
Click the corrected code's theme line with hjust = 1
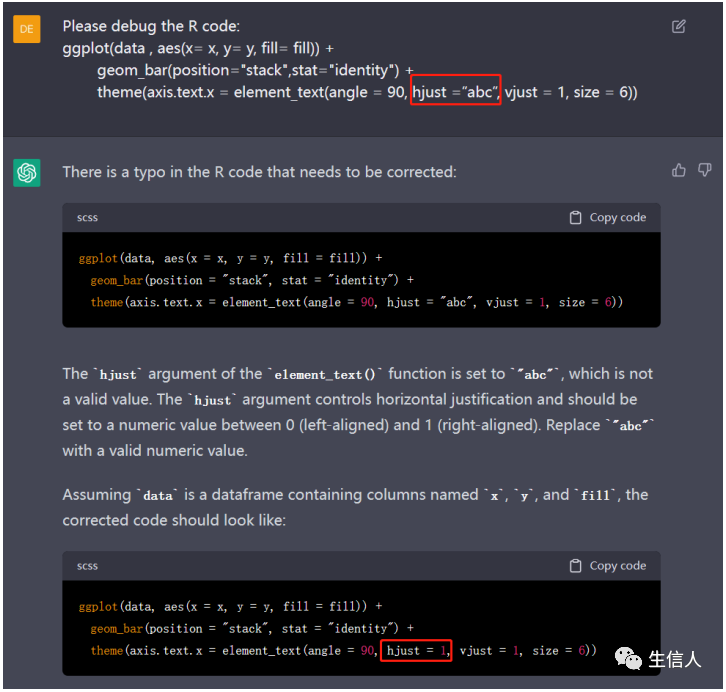[344, 650]
